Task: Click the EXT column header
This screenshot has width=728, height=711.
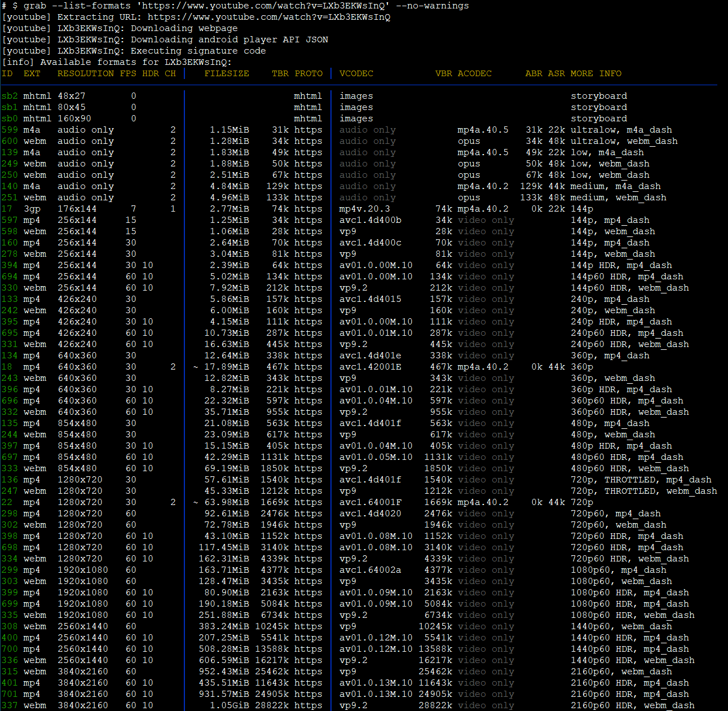Action: pyautogui.click(x=32, y=73)
